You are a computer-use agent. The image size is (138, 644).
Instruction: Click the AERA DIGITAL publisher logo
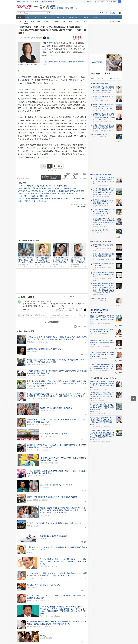pyautogui.click(x=77, y=38)
